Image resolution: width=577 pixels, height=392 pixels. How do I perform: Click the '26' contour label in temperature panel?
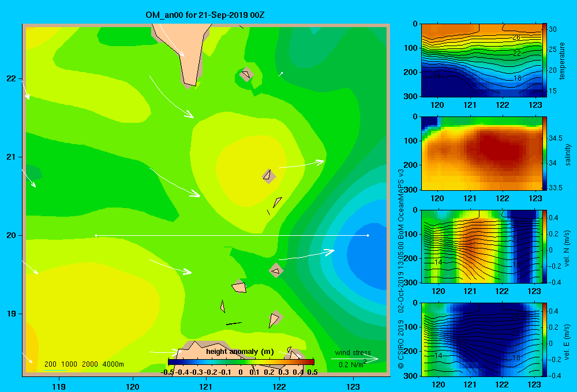(x=516, y=37)
